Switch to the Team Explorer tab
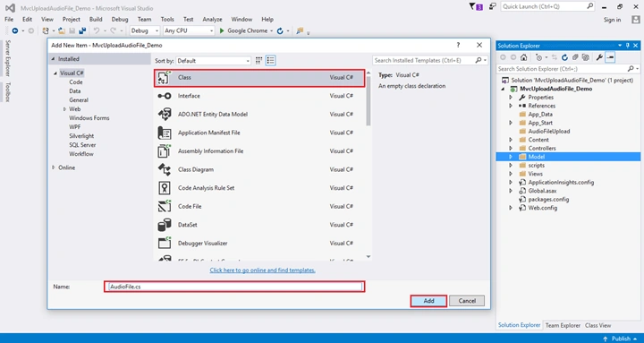This screenshot has width=644, height=343. pyautogui.click(x=563, y=325)
